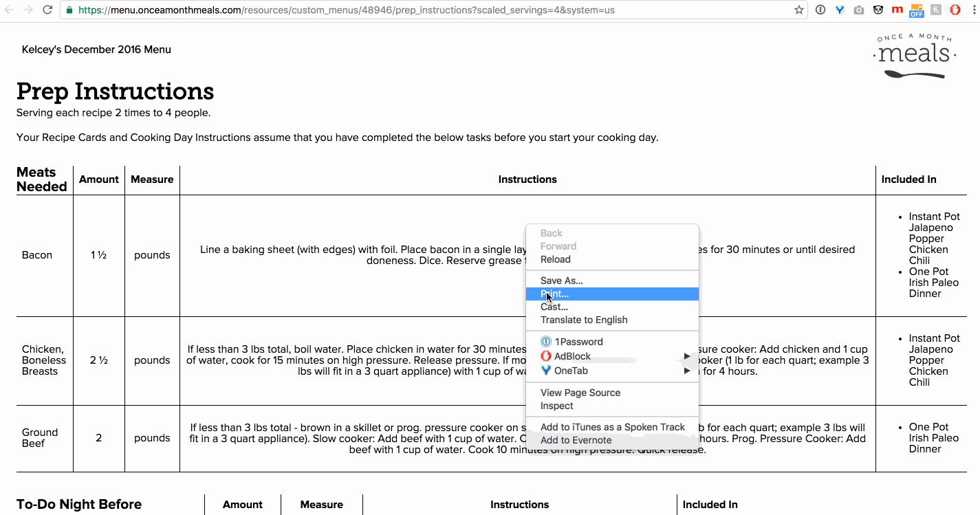Click the 1 ½ amount for Bacon
This screenshot has width=980, height=515.
[98, 255]
